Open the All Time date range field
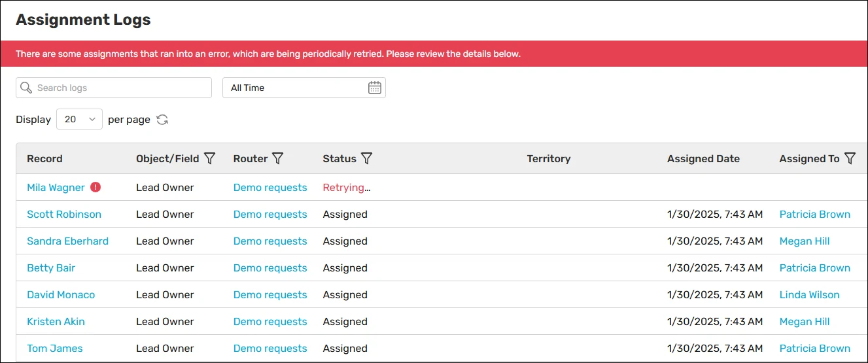Image resolution: width=868 pixels, height=363 pixels. click(x=304, y=88)
